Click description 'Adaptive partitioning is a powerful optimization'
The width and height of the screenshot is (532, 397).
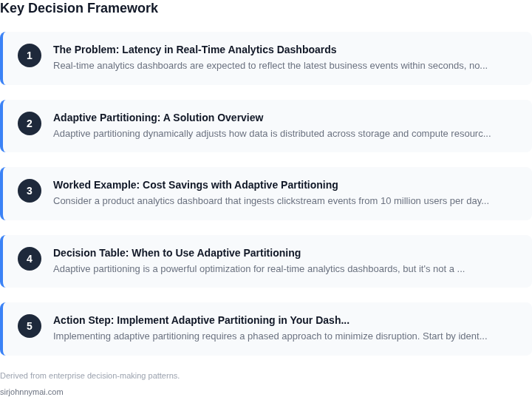259,268
